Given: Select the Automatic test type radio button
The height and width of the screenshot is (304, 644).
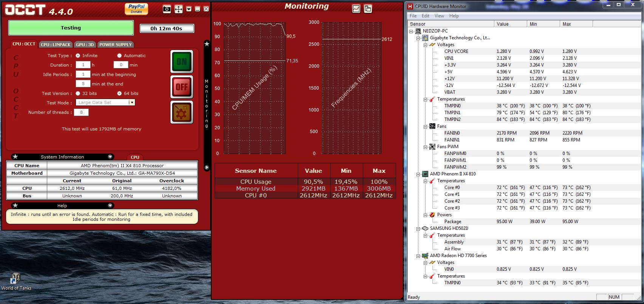Looking at the screenshot, I should click(119, 56).
